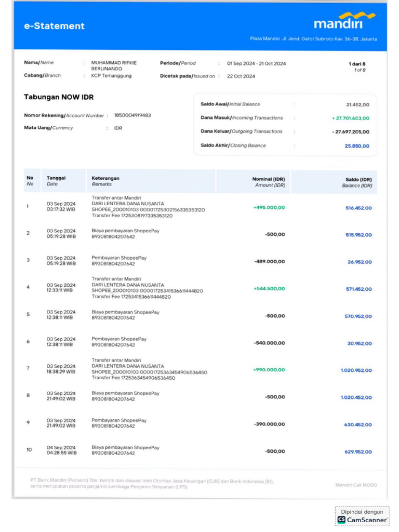Click Mandiri Call 14000 in the footer
Image resolution: width=399 pixels, height=532 pixels.
click(356, 485)
